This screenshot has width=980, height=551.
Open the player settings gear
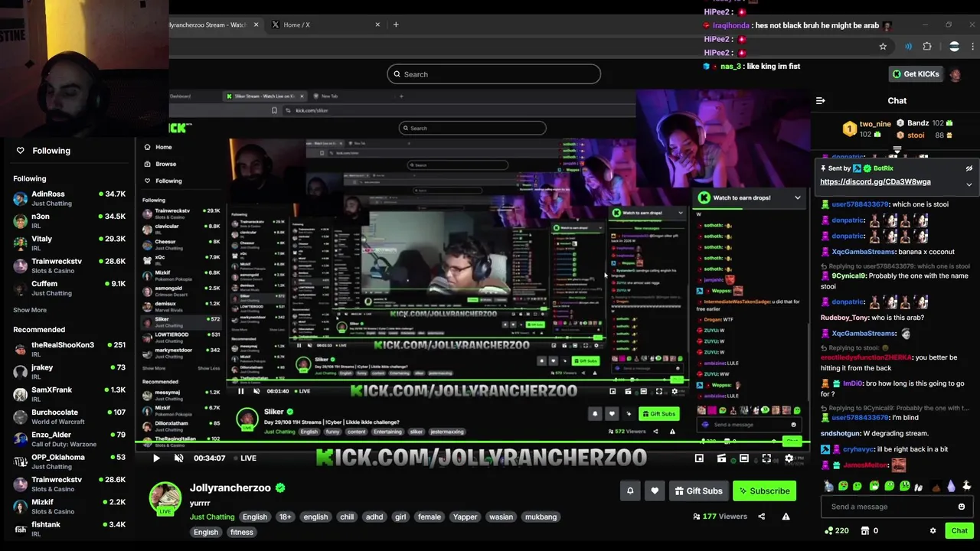(x=789, y=458)
